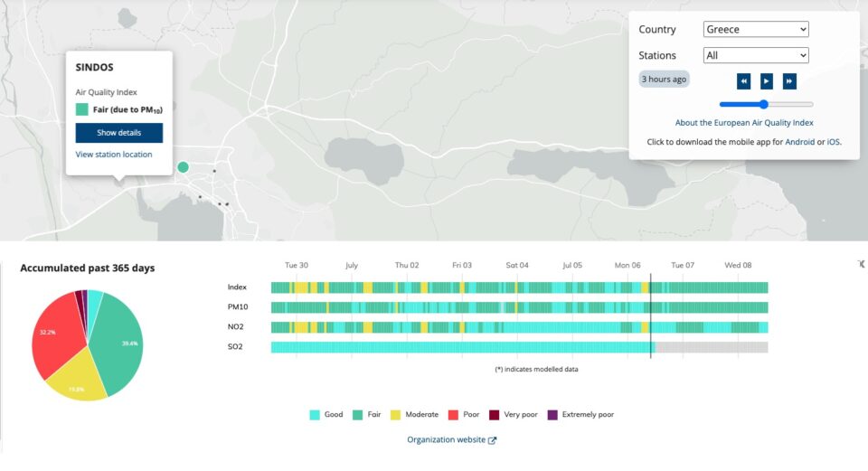868x471 pixels.
Task: Open the Stations dropdown showing All
Action: (756, 55)
